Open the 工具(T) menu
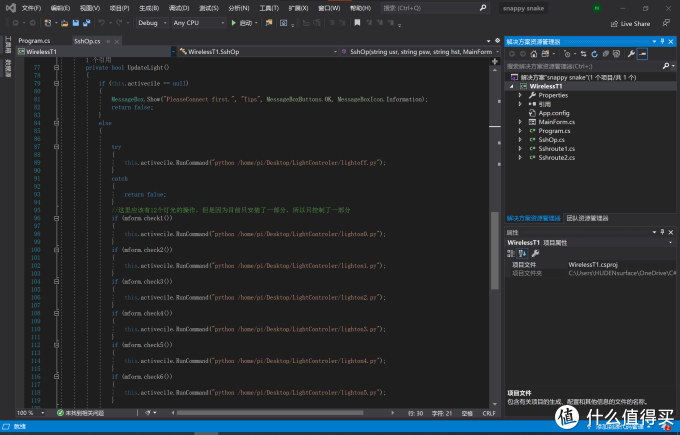Viewport: 680px width, 435px height. click(269, 8)
